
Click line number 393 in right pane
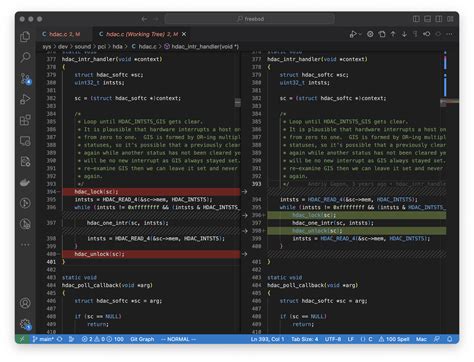(257, 184)
